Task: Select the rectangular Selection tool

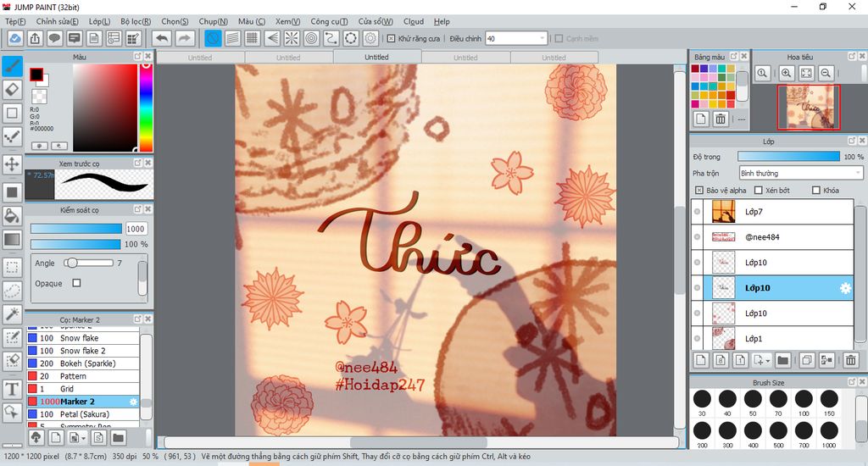Action: [x=12, y=267]
